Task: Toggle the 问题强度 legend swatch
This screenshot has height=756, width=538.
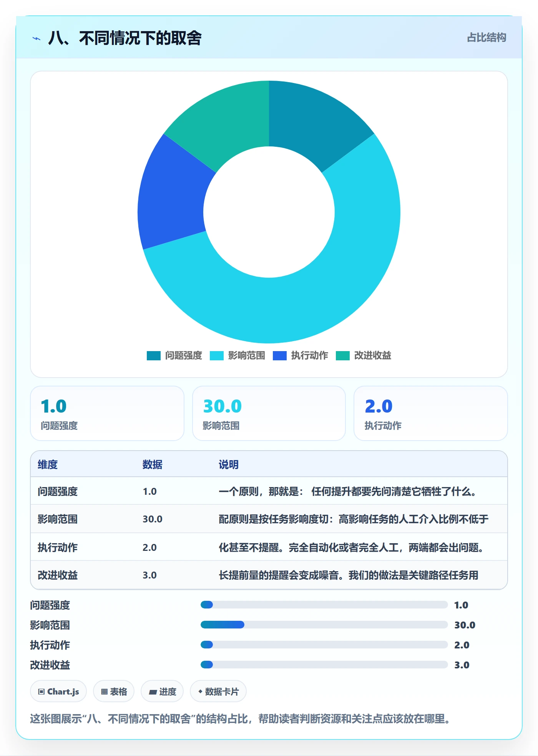Action: [154, 356]
